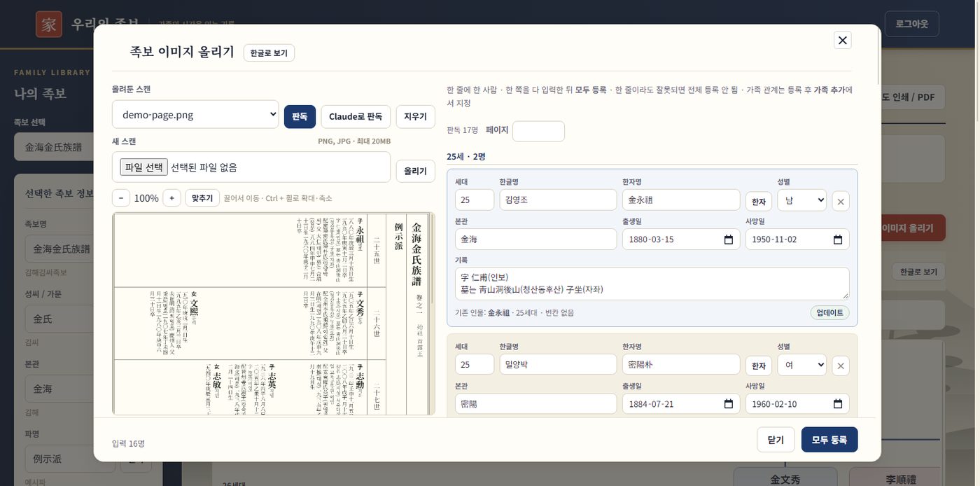
Task: Click 세대 field of 밀양박 entry
Action: [x=475, y=364]
